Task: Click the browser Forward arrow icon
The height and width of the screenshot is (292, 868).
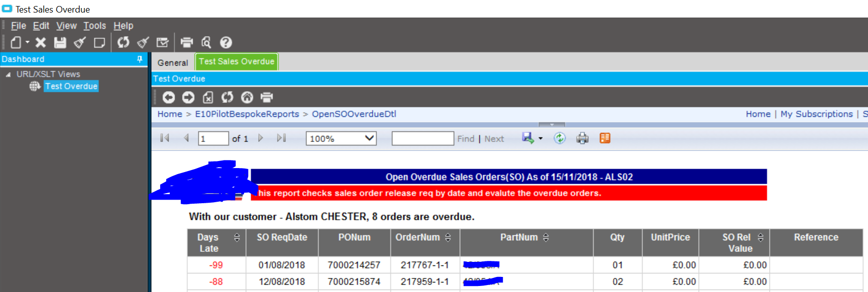Action: (188, 97)
